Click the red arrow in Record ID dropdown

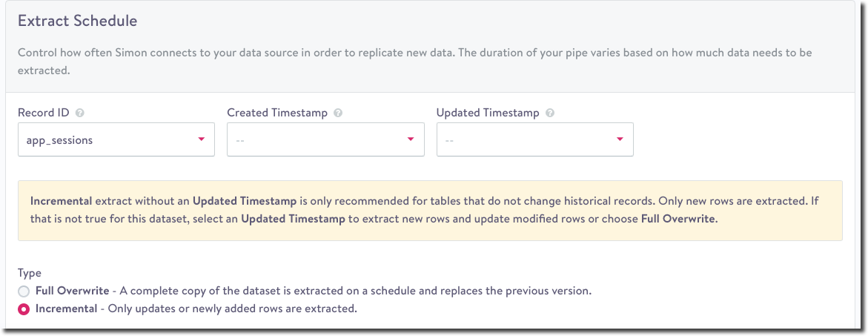(201, 139)
